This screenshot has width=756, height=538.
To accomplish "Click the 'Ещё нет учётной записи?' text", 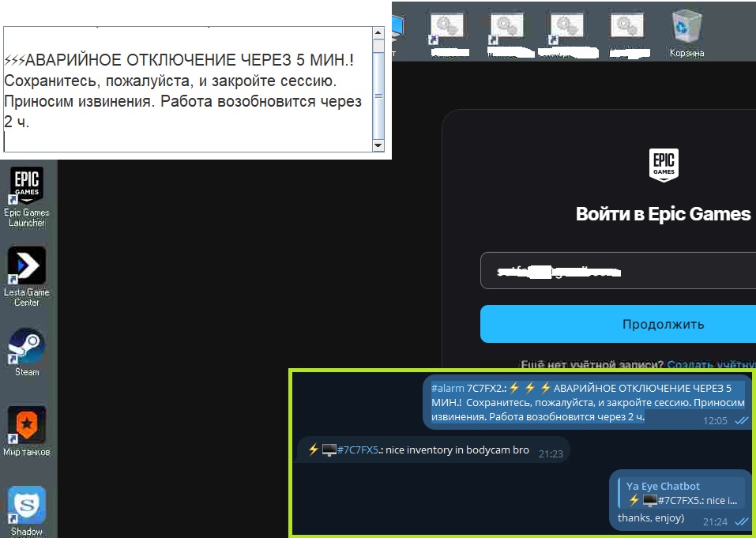I will [592, 364].
